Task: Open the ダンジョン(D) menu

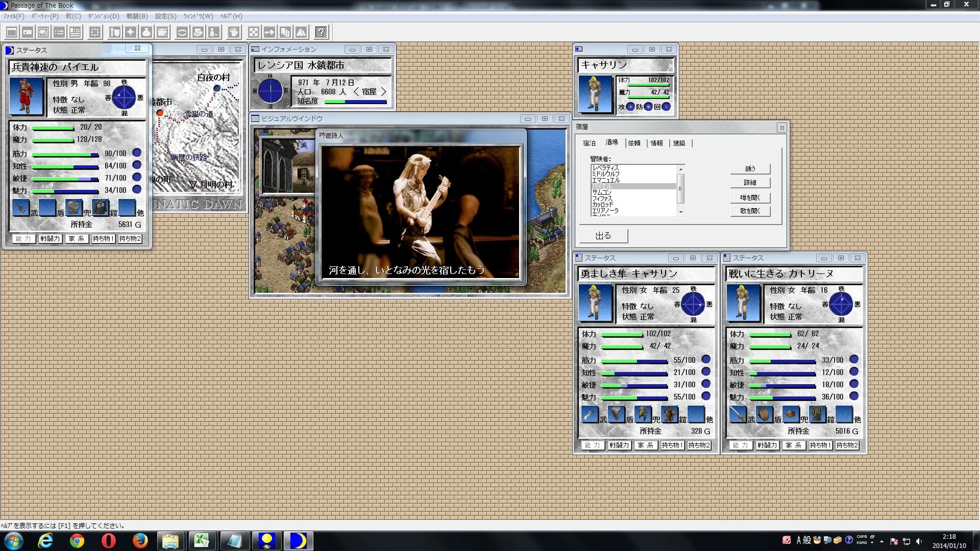Action: pyautogui.click(x=104, y=16)
